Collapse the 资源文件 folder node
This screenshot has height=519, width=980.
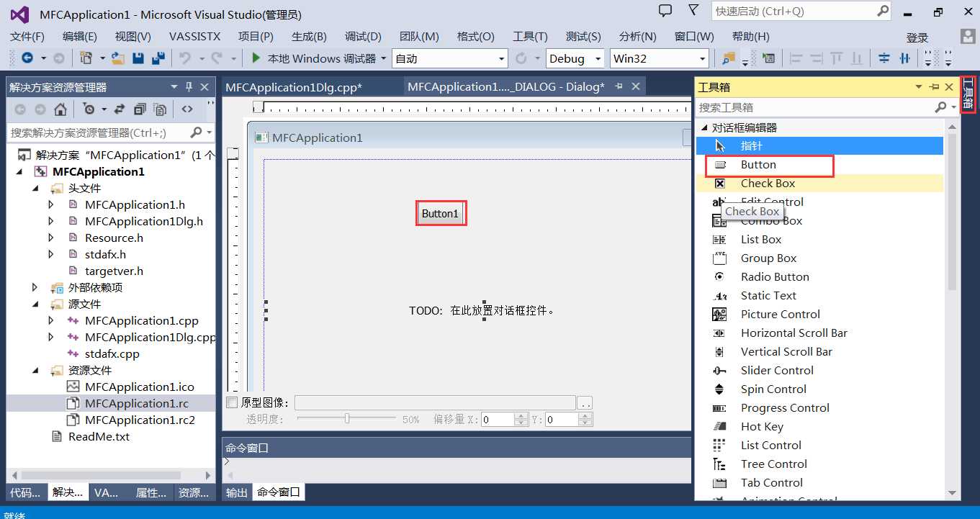[x=36, y=371]
